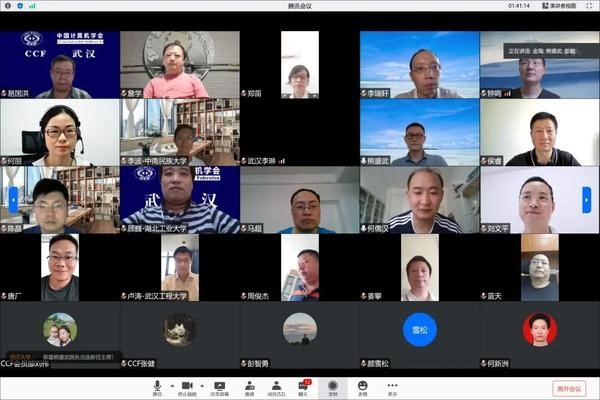The height and width of the screenshot is (400, 600).
Task: Select 雷松 participant avatar tile
Action: click(x=420, y=330)
